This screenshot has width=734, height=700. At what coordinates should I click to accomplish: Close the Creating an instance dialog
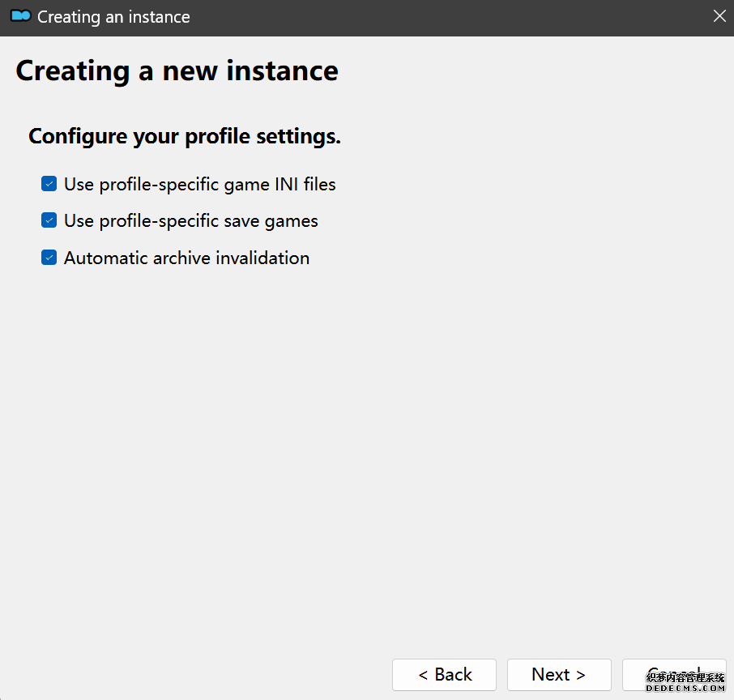pyautogui.click(x=719, y=16)
